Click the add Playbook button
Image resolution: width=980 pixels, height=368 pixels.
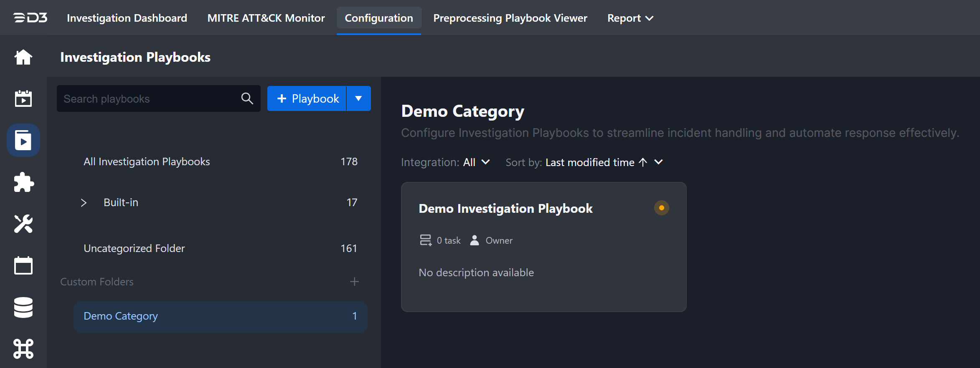[307, 98]
